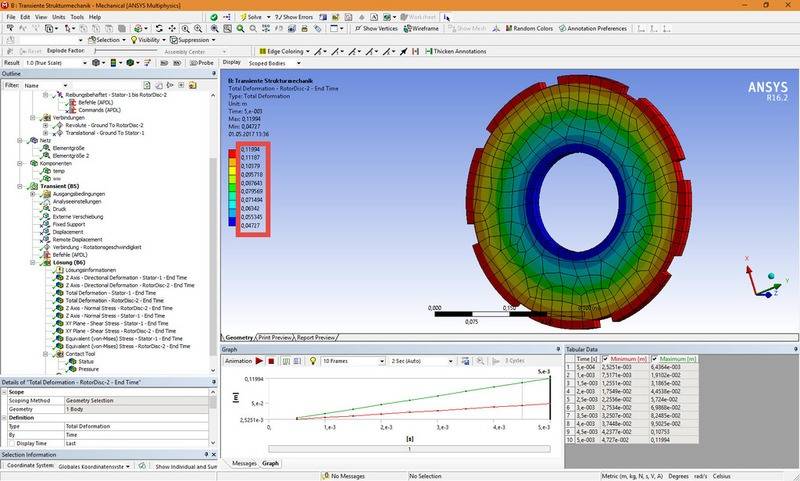Select Equivalent Stress - RotorDisc-2 result
Image resolution: width=800 pixels, height=481 pixels.
tap(128, 346)
